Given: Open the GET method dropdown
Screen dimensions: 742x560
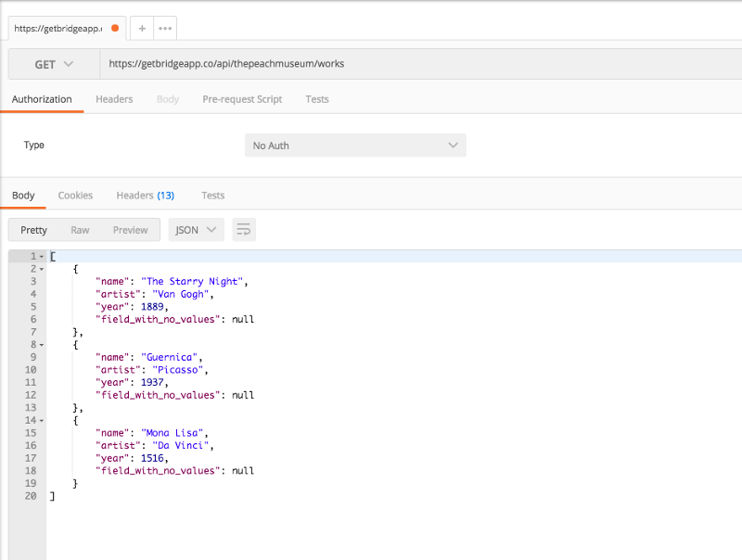Looking at the screenshot, I should pos(54,64).
